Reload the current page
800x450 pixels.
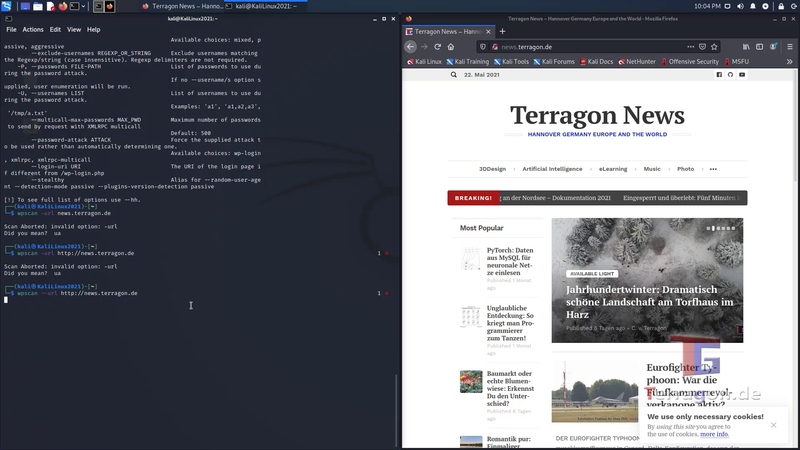click(437, 46)
